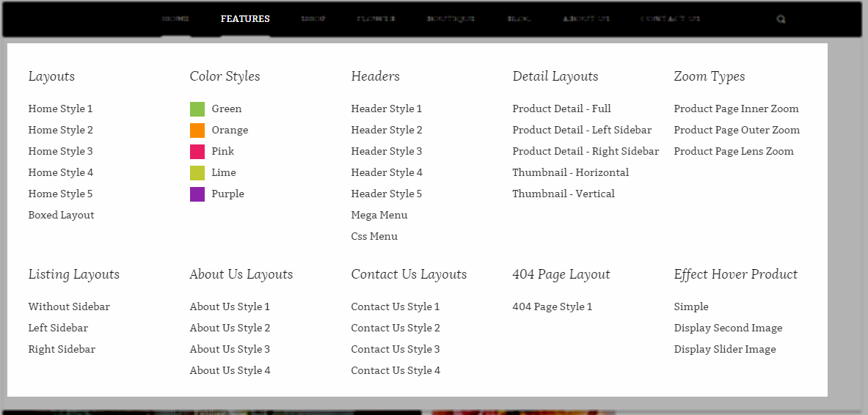Open the Mega Menu link
Viewport: 868px width, 415px height.
coord(379,215)
